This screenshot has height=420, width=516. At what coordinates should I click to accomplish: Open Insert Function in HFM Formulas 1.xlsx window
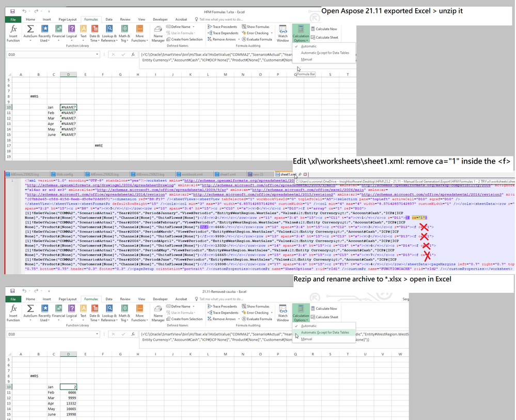[13, 34]
